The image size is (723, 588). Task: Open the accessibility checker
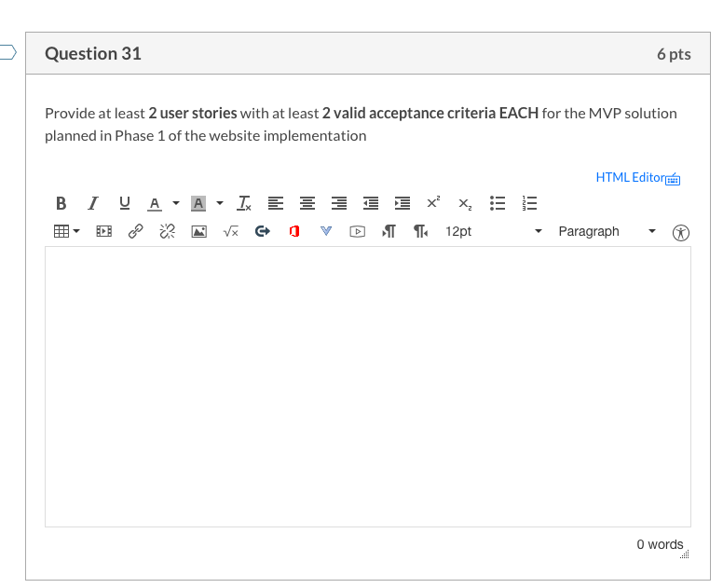pos(681,232)
